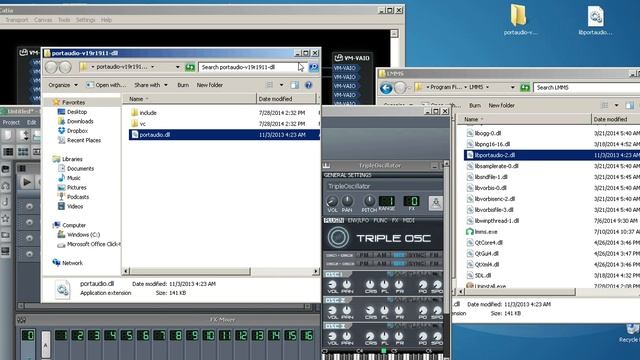Viewport: 640px width, 360px height.
Task: Open the Canvas menu in Catia
Action: 43,20
